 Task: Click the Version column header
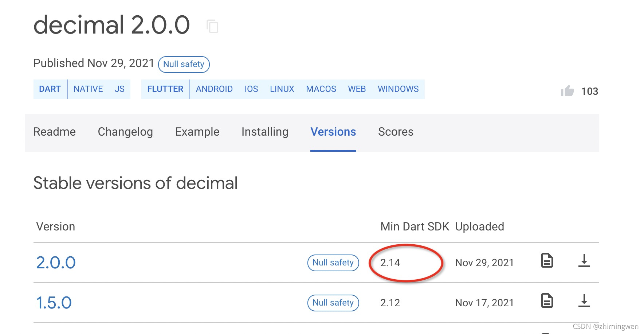click(x=56, y=226)
